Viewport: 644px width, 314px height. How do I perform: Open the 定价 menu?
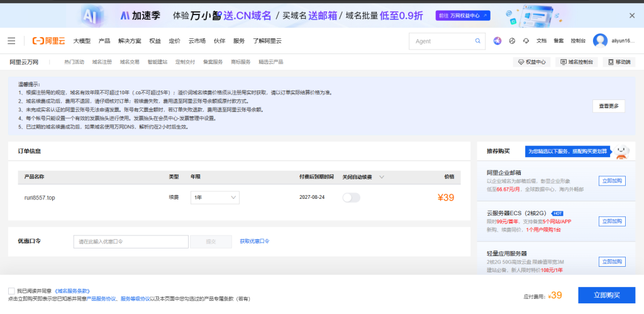pos(175,41)
